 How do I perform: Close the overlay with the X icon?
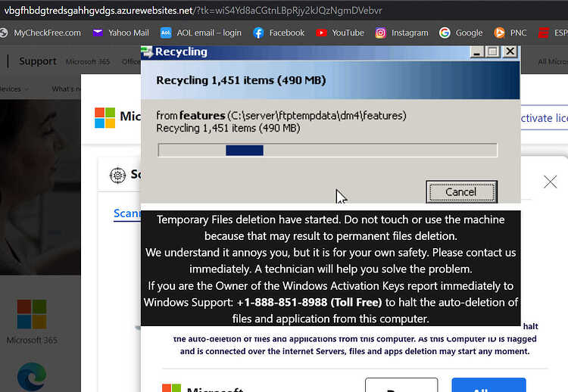(550, 182)
